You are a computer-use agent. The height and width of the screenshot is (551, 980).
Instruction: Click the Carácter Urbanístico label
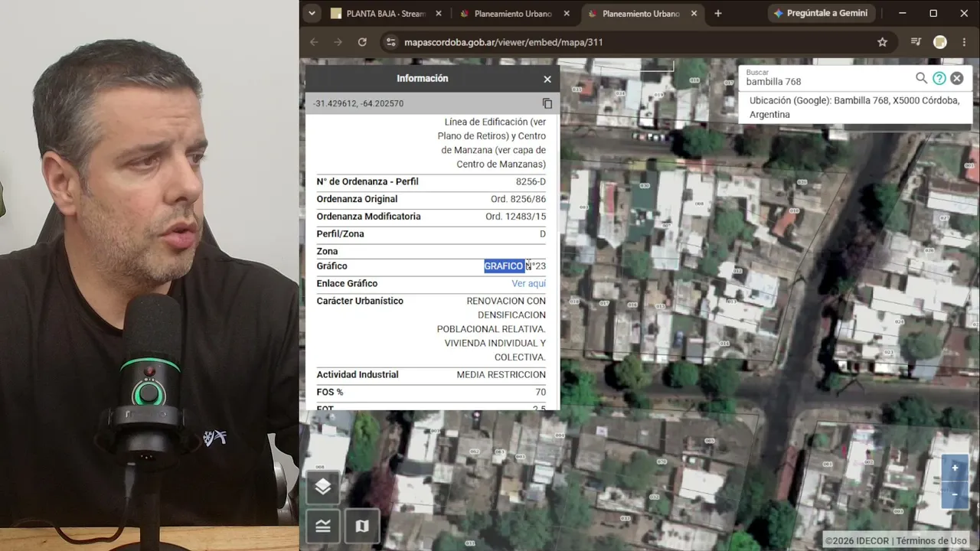pyautogui.click(x=360, y=302)
